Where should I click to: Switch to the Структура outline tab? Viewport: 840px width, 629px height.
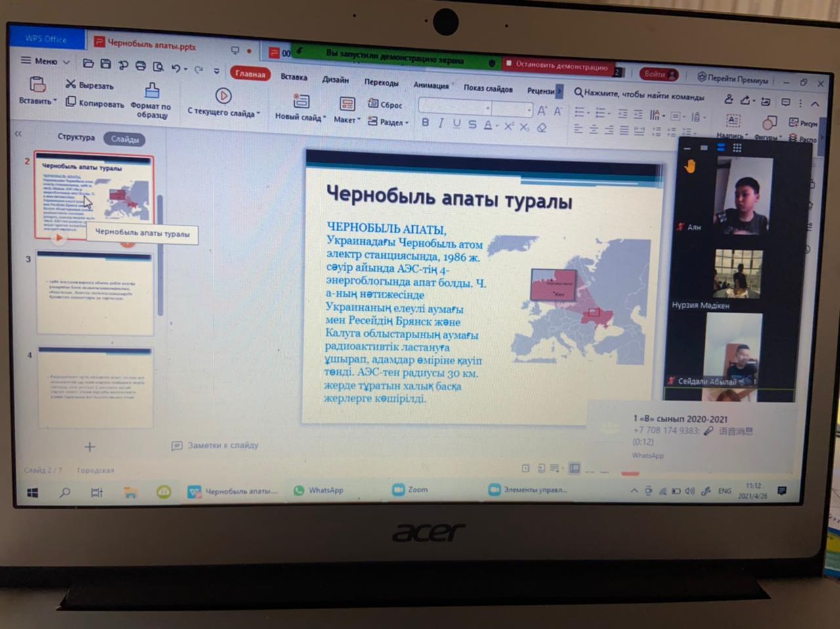[76, 137]
